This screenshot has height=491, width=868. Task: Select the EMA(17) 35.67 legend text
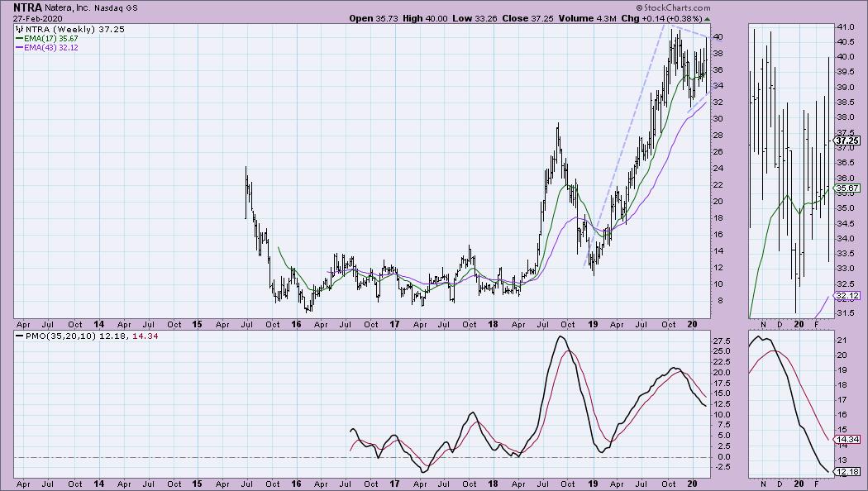51,39
